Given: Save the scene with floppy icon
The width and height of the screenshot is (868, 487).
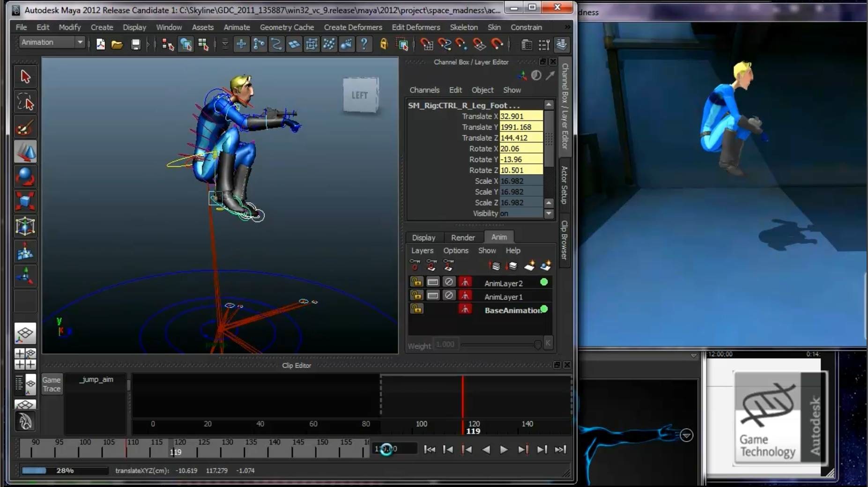Looking at the screenshot, I should click(135, 44).
